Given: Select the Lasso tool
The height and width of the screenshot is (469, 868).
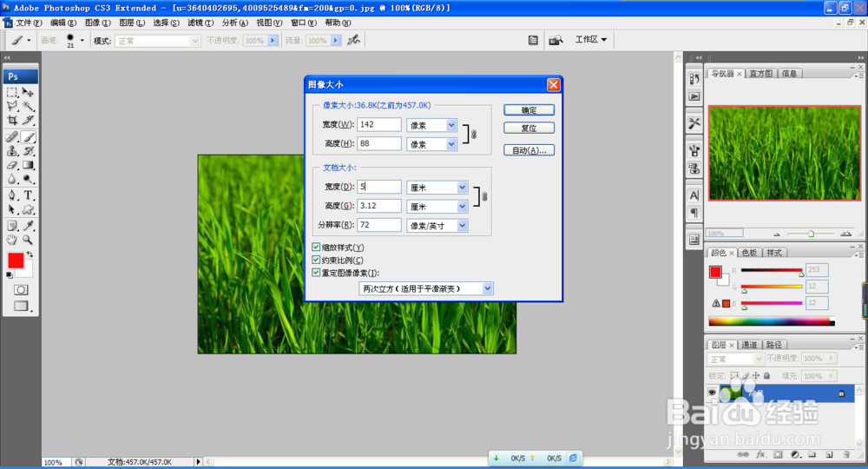Looking at the screenshot, I should (x=11, y=106).
